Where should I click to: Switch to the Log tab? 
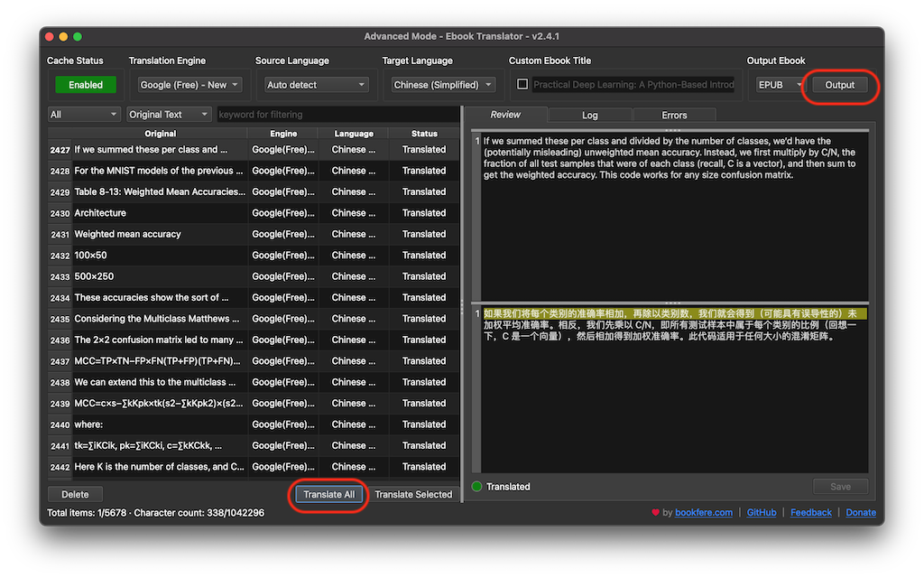click(x=590, y=115)
